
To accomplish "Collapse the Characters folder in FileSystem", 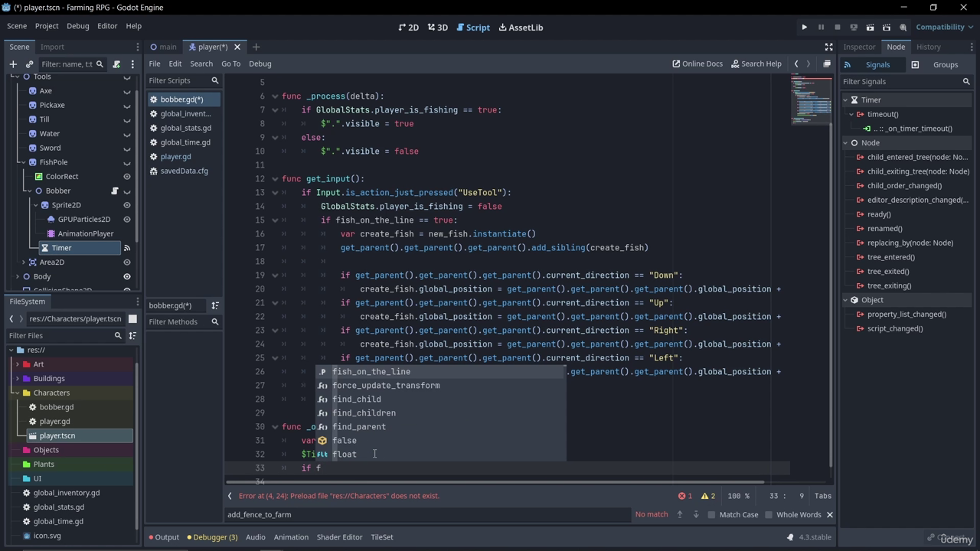I will click(x=18, y=393).
